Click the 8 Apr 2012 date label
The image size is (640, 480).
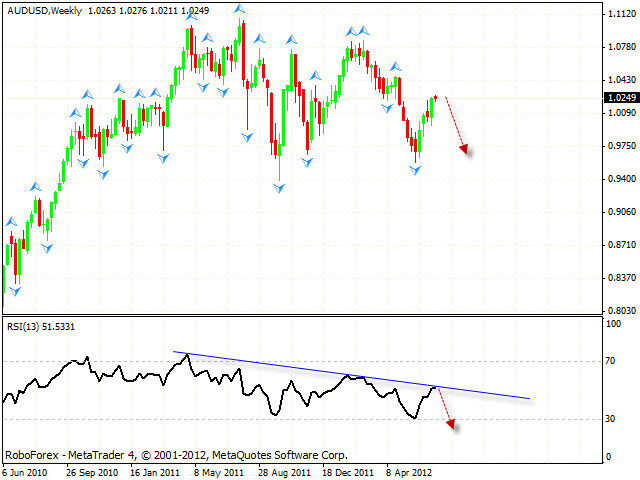pyautogui.click(x=412, y=470)
